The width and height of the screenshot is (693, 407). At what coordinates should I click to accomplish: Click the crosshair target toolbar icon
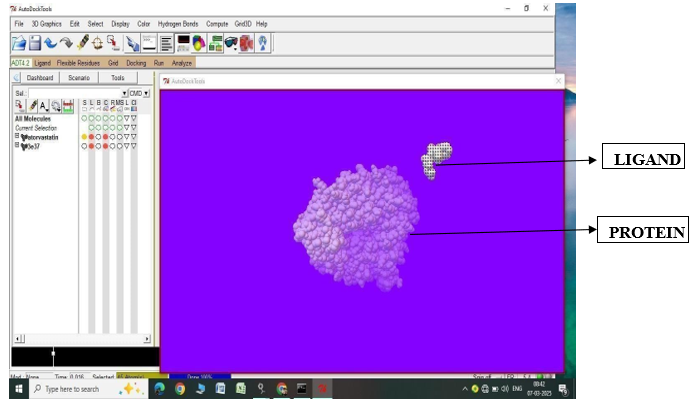[x=99, y=43]
